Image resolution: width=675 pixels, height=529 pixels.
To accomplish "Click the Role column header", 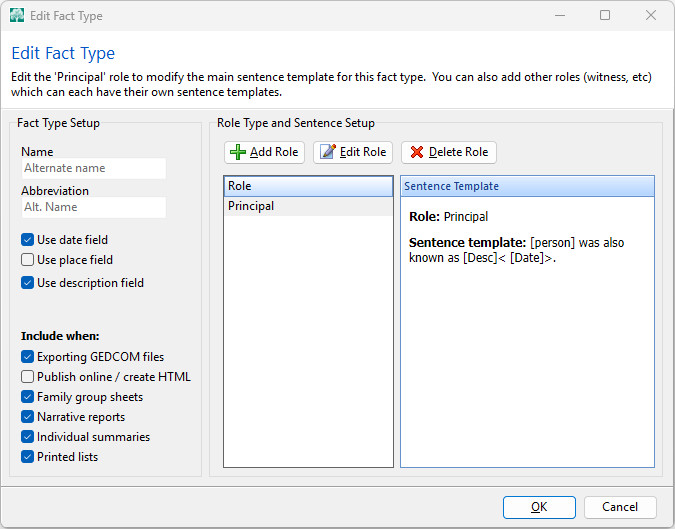I will click(x=308, y=186).
